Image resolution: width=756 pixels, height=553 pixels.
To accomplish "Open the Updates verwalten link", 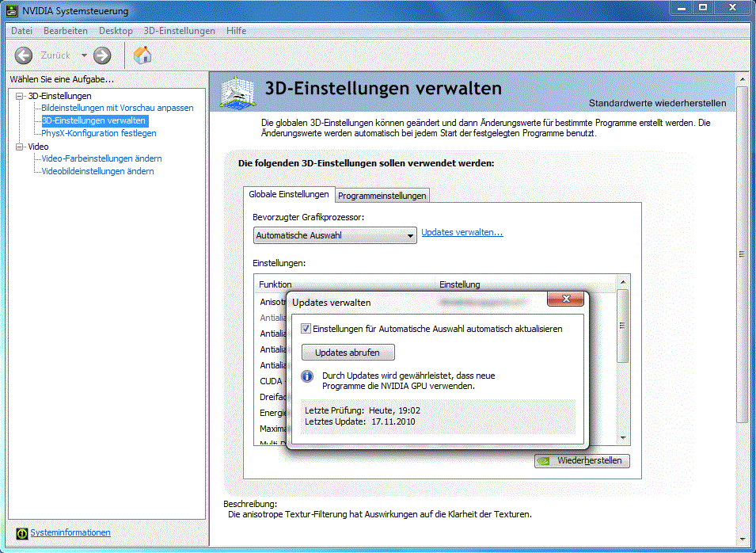I will 462,232.
